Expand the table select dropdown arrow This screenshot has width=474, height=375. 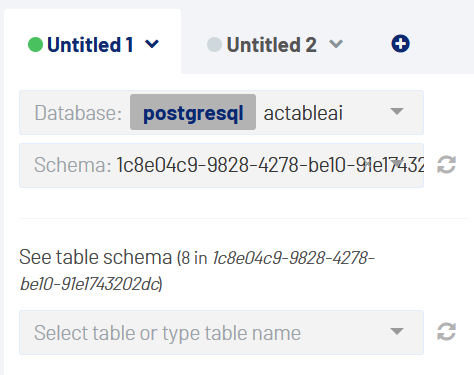point(397,331)
